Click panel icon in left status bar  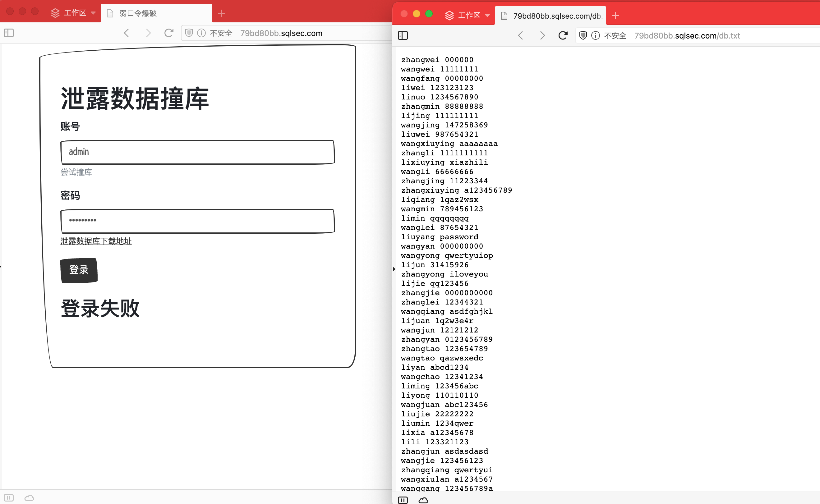[9, 498]
